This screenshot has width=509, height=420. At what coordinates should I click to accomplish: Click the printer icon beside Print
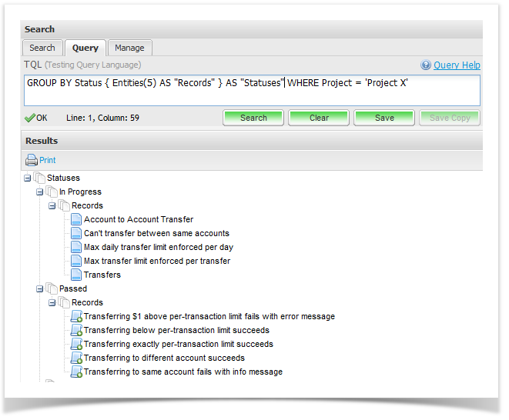[31, 160]
